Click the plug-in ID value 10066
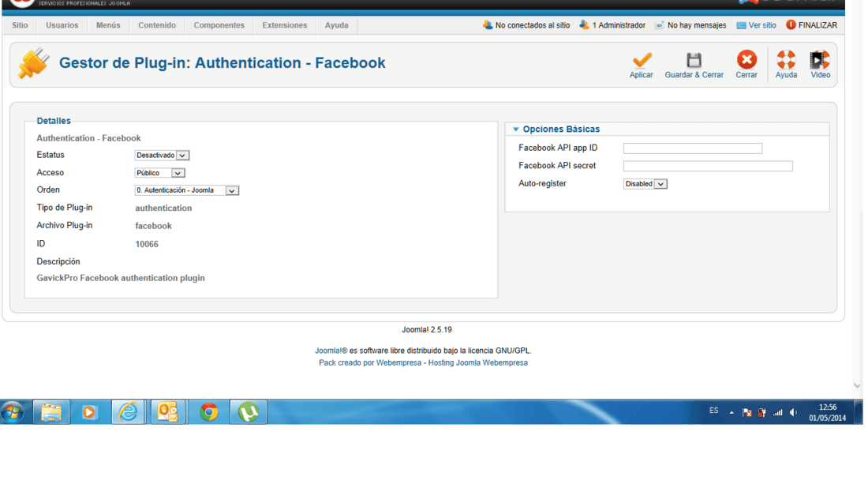Image resolution: width=868 pixels, height=488 pixels. (x=147, y=244)
